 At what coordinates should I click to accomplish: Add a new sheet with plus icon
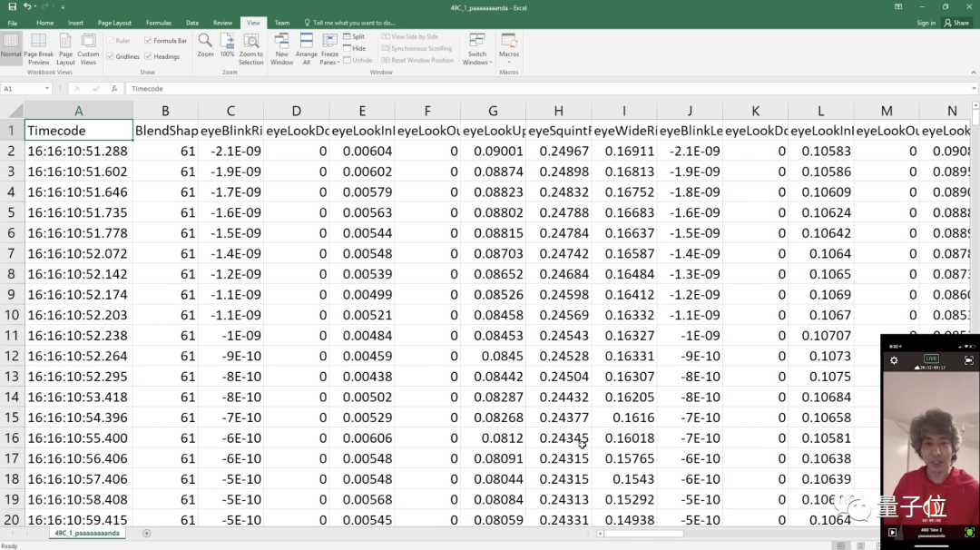click(x=147, y=533)
